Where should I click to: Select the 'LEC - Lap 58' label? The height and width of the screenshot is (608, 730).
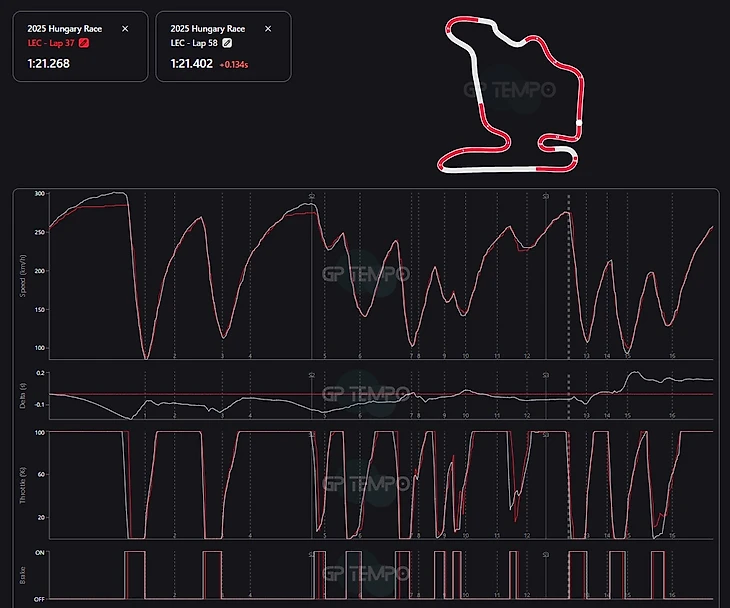click(x=194, y=43)
